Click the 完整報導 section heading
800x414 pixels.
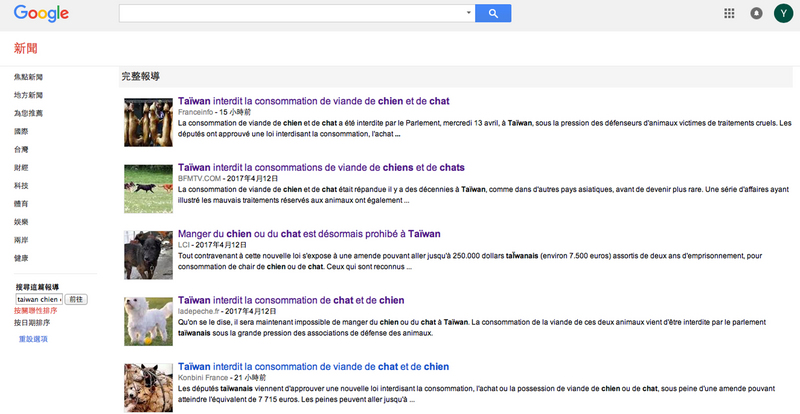(x=141, y=77)
